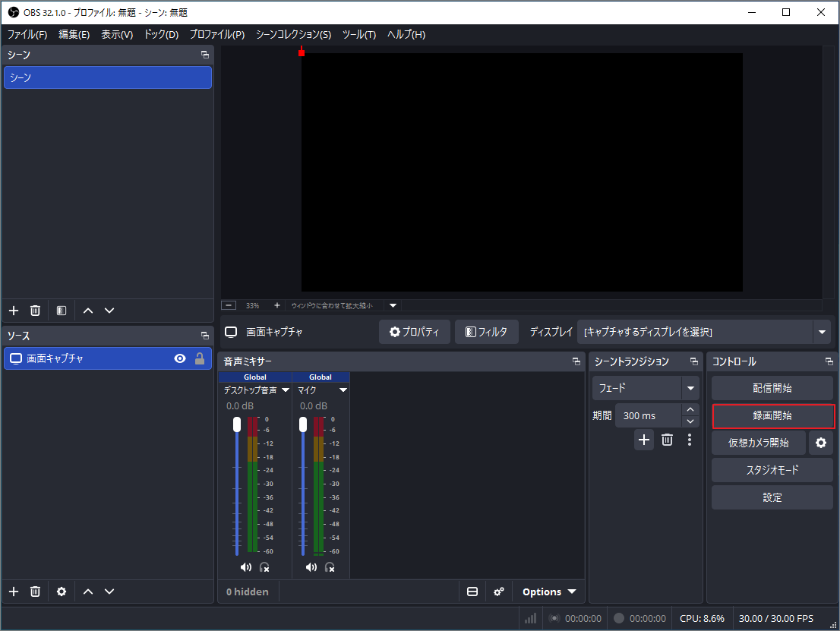The height and width of the screenshot is (631, 840).
Task: Start recording with 録画開始
Action: [772, 415]
